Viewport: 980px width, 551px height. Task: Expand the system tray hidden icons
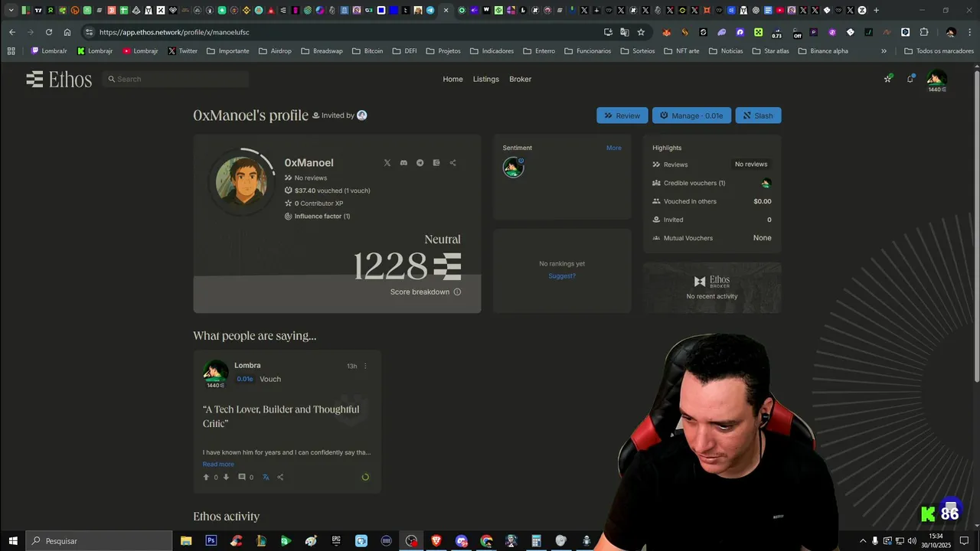pyautogui.click(x=863, y=540)
